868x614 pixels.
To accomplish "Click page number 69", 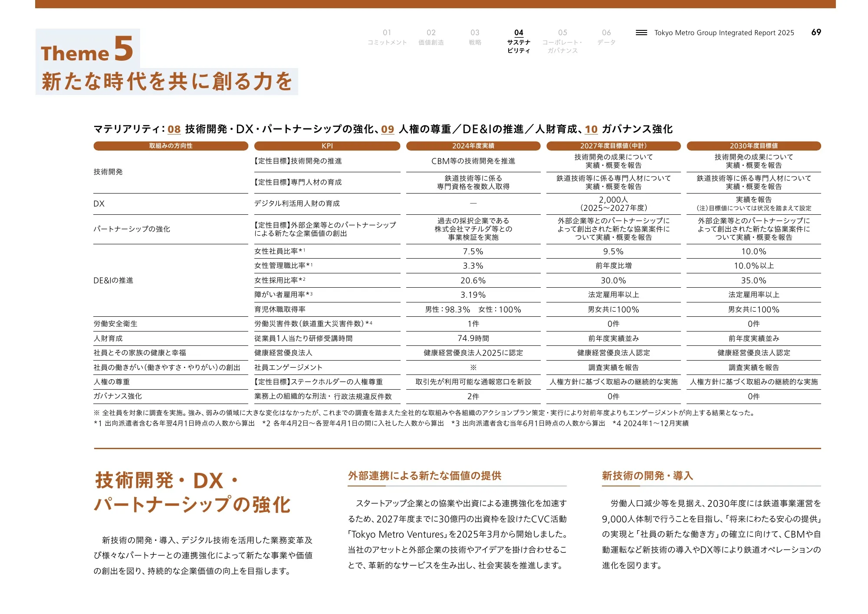I will (x=816, y=32).
